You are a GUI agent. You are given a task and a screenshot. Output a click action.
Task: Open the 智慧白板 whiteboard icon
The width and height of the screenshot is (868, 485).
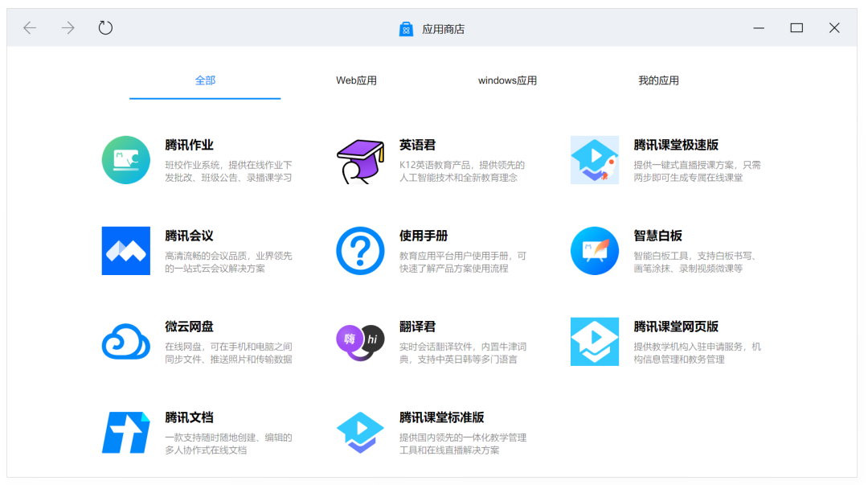click(x=594, y=251)
